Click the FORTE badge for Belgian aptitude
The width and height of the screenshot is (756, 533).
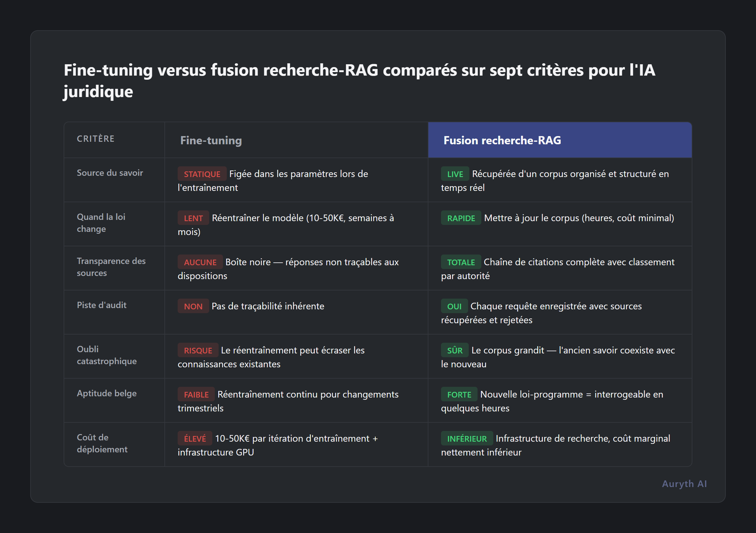coord(459,394)
